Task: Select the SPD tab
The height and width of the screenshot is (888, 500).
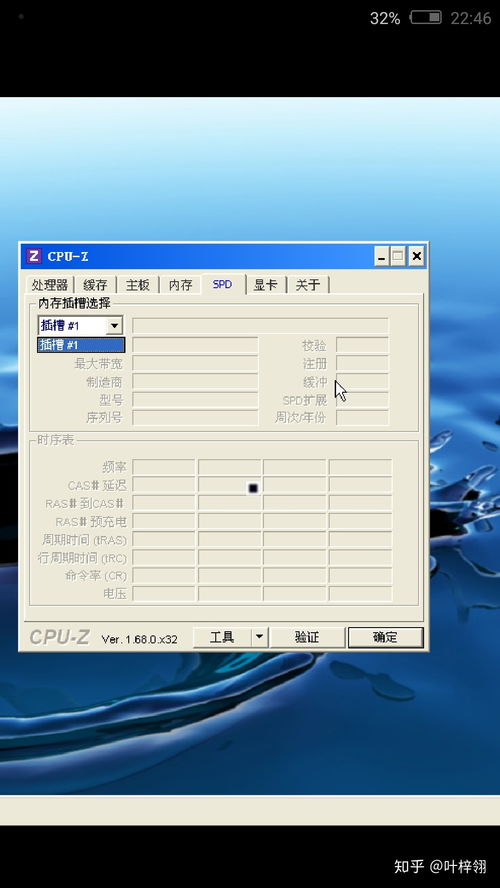Action: tap(223, 284)
